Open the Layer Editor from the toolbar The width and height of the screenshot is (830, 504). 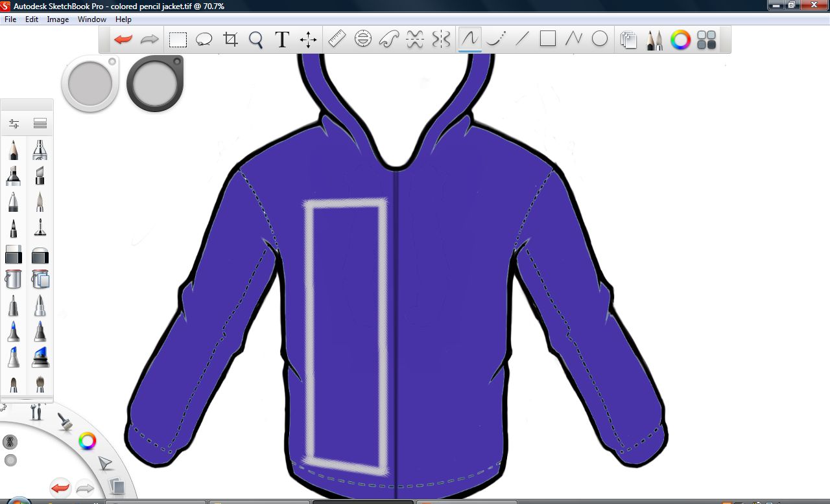coord(628,40)
